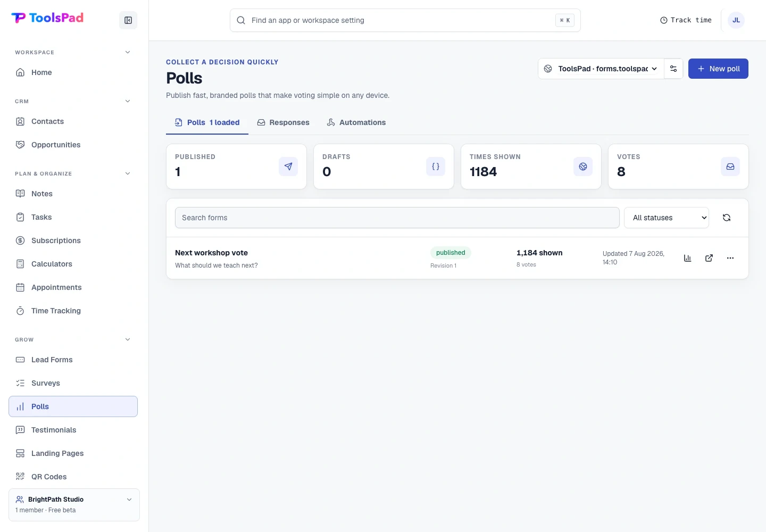Open Lead Forms in the sidebar
The width and height of the screenshot is (766, 532).
(x=73, y=360)
